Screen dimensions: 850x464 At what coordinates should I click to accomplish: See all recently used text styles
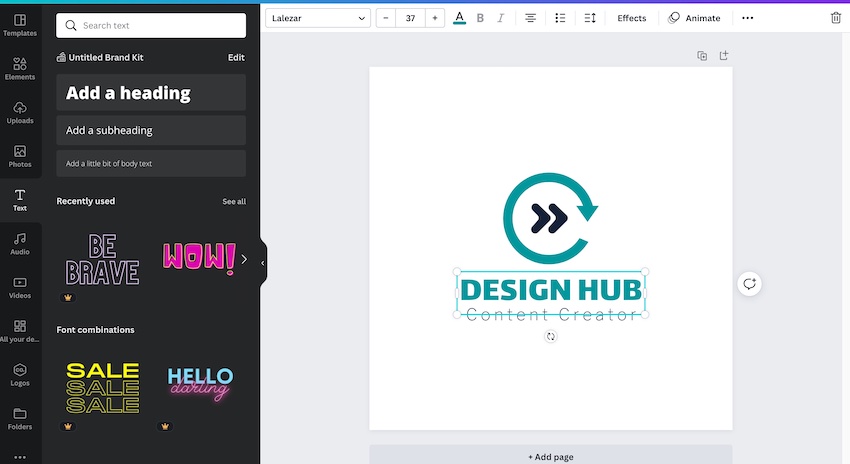point(234,202)
